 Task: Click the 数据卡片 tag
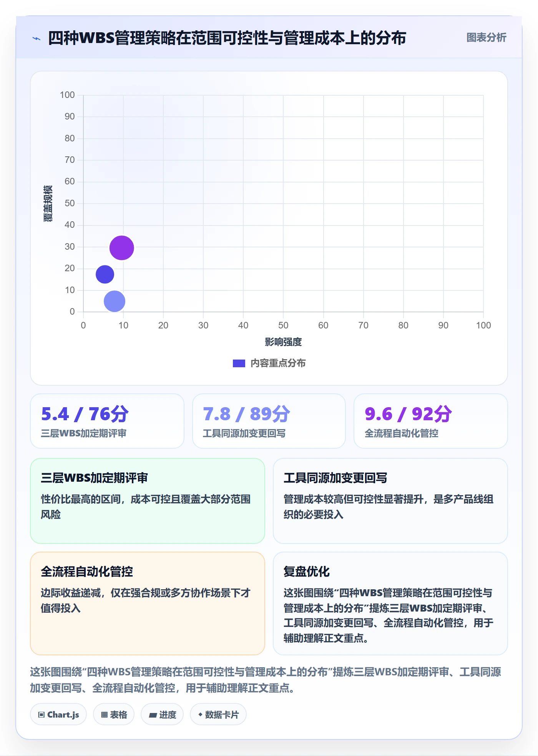point(218,715)
